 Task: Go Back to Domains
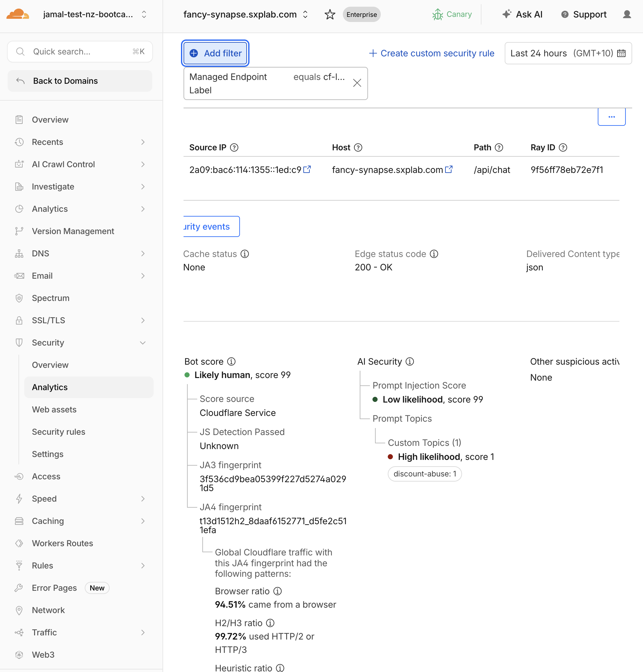click(x=80, y=81)
